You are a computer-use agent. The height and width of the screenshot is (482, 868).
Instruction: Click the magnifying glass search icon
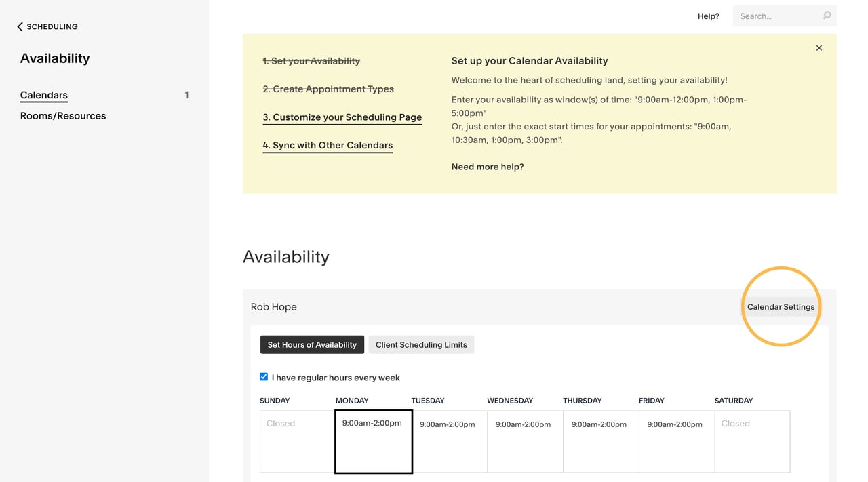point(826,15)
